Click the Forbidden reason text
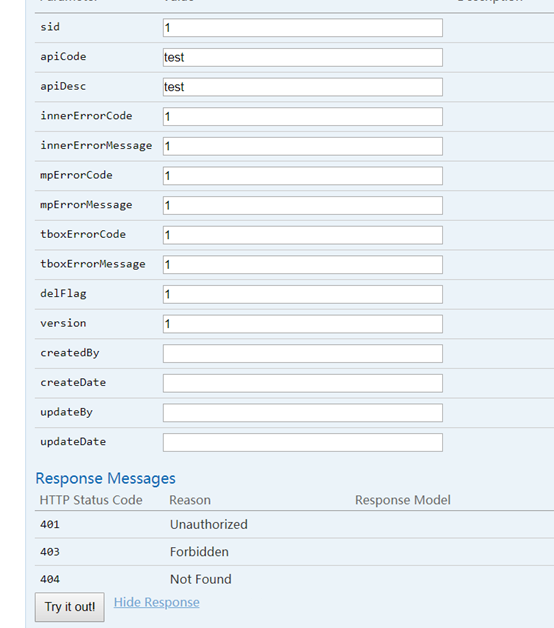Image resolution: width=554 pixels, height=628 pixels. point(199,552)
